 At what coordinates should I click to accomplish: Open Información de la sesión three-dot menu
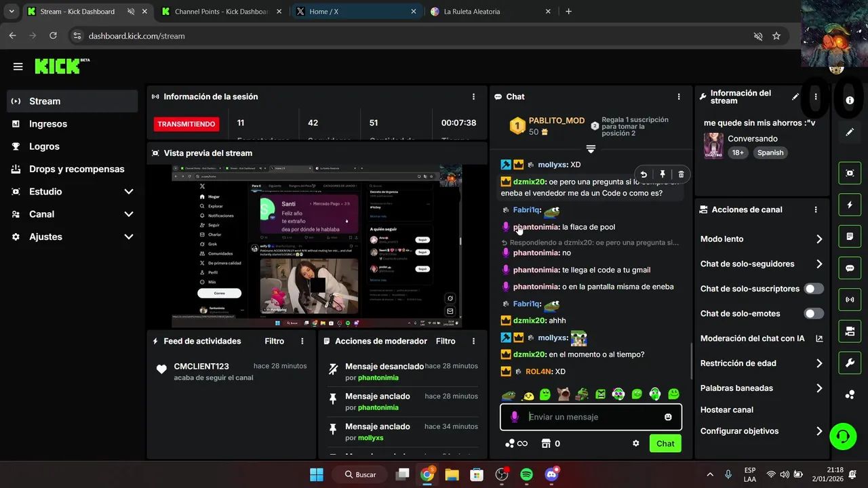pyautogui.click(x=473, y=97)
